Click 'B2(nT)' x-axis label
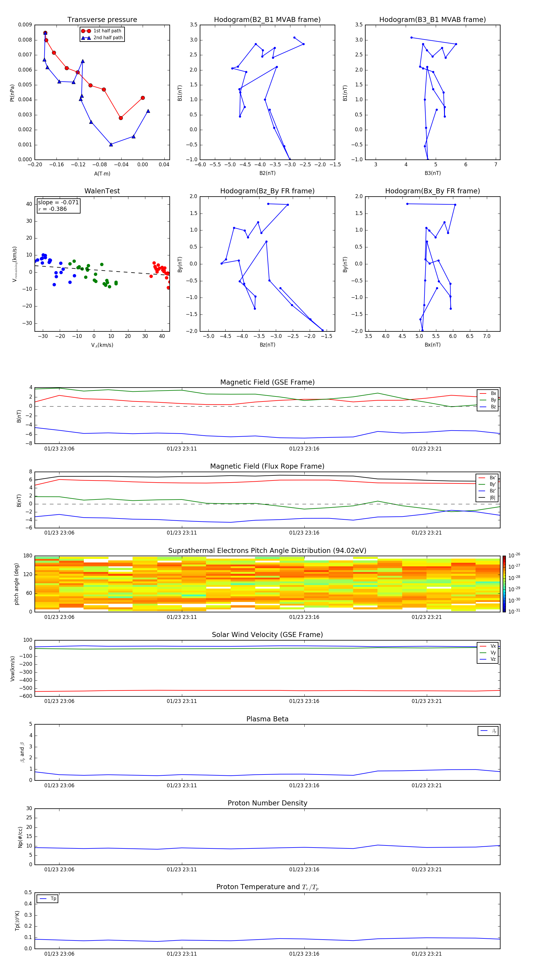 267,173
